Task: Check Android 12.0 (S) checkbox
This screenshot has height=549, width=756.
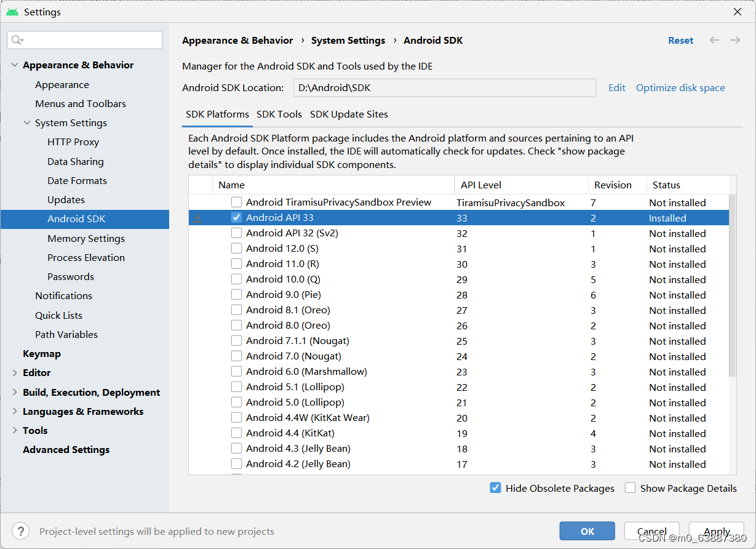Action: point(236,248)
